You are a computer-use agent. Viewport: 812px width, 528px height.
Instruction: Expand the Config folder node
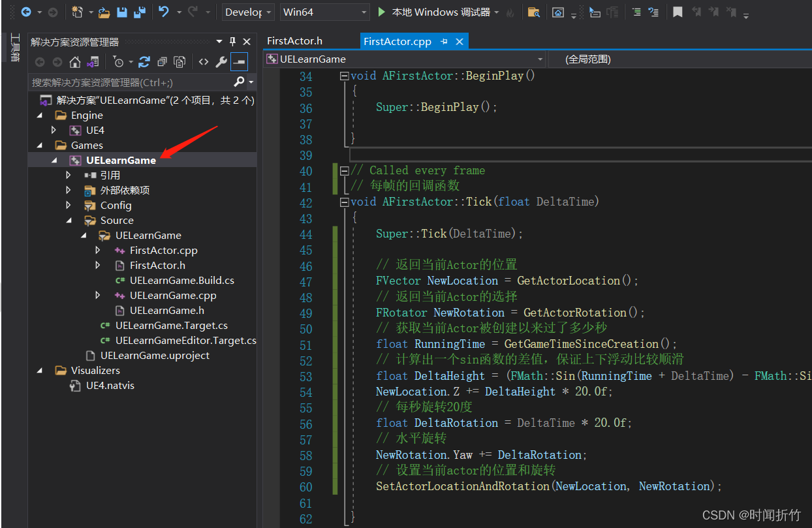click(x=69, y=205)
